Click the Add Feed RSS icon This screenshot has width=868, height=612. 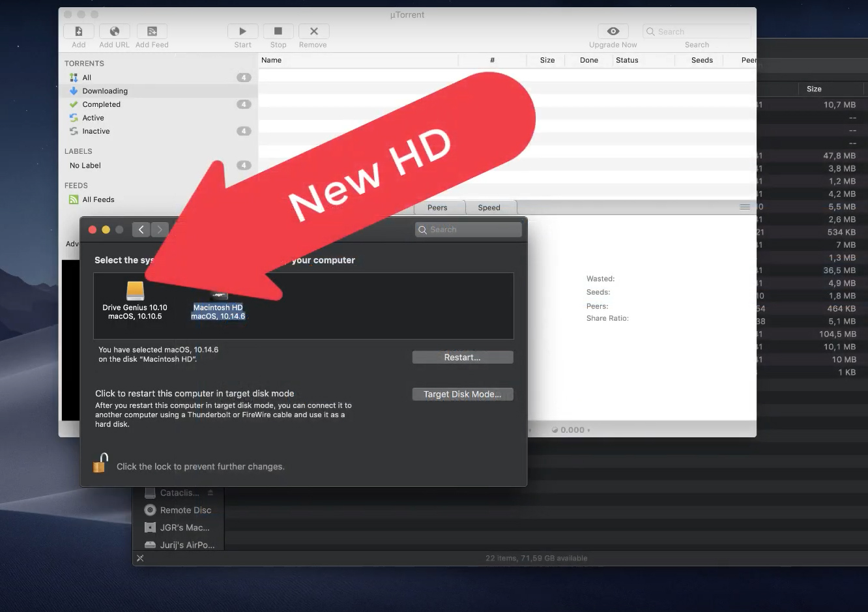point(152,31)
